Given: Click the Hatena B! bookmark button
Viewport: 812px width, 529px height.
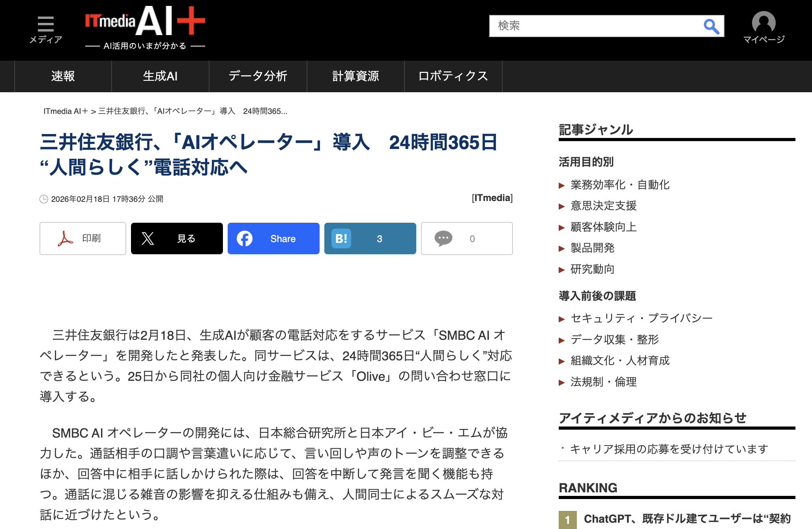Looking at the screenshot, I should tap(370, 238).
